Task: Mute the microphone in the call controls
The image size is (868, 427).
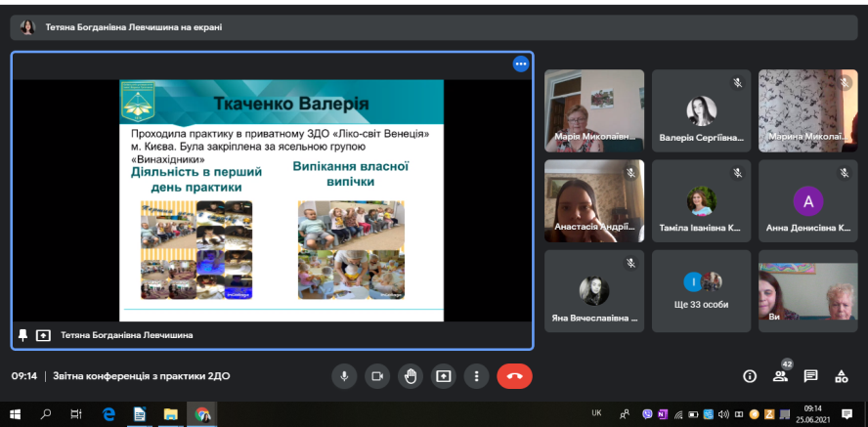Action: point(344,375)
